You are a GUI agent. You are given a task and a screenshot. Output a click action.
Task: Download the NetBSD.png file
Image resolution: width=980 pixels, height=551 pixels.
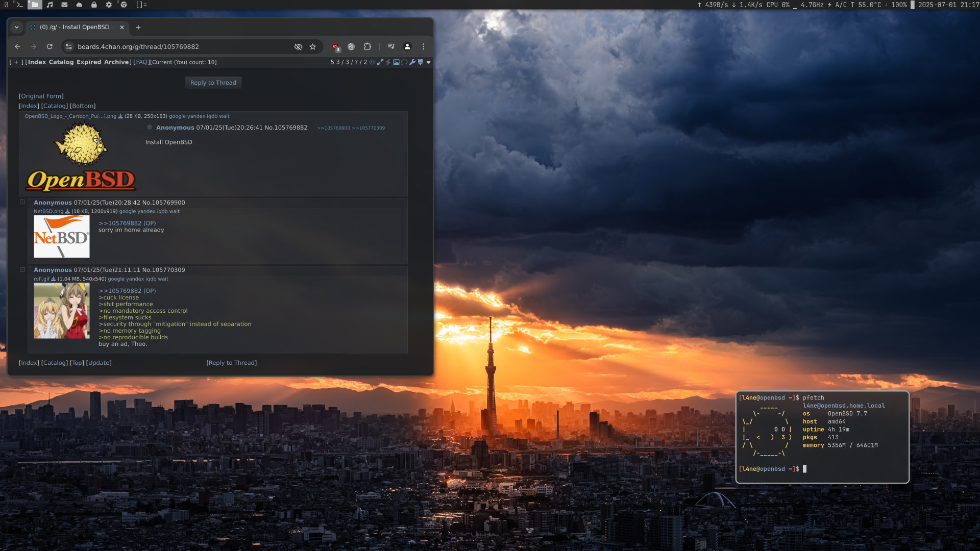pyautogui.click(x=67, y=212)
